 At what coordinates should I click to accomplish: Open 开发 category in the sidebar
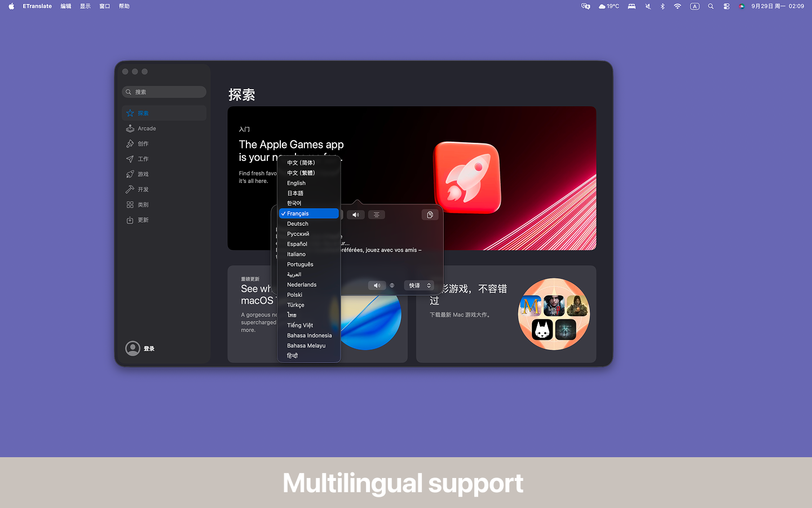click(164, 189)
